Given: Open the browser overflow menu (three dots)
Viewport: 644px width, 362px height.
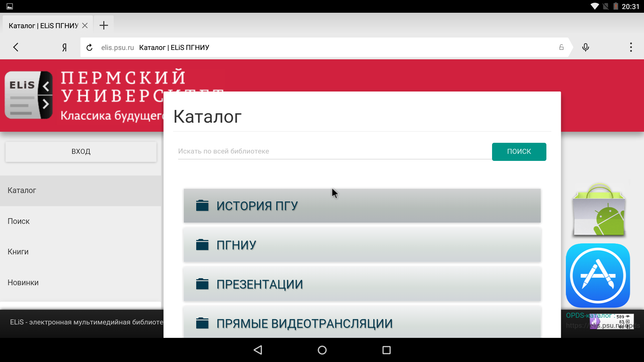Looking at the screenshot, I should pos(631,47).
